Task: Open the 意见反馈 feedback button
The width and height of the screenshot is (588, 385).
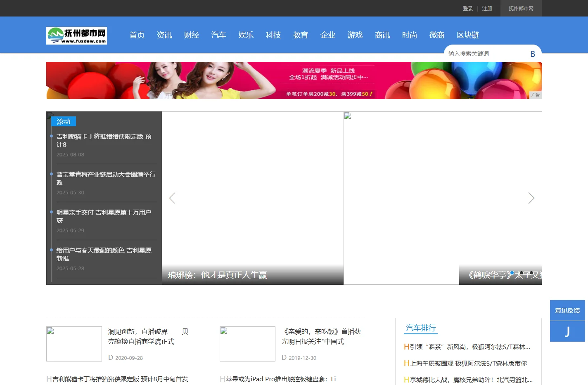Action: pos(567,310)
